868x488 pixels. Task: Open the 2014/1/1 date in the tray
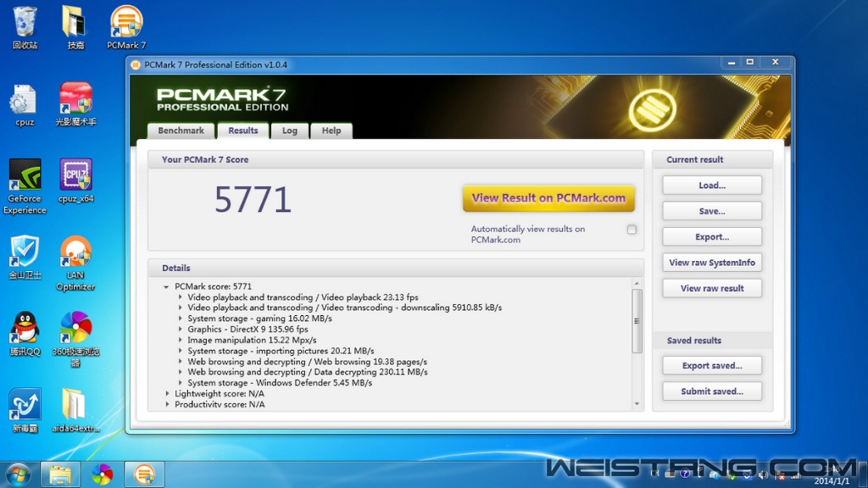[832, 481]
